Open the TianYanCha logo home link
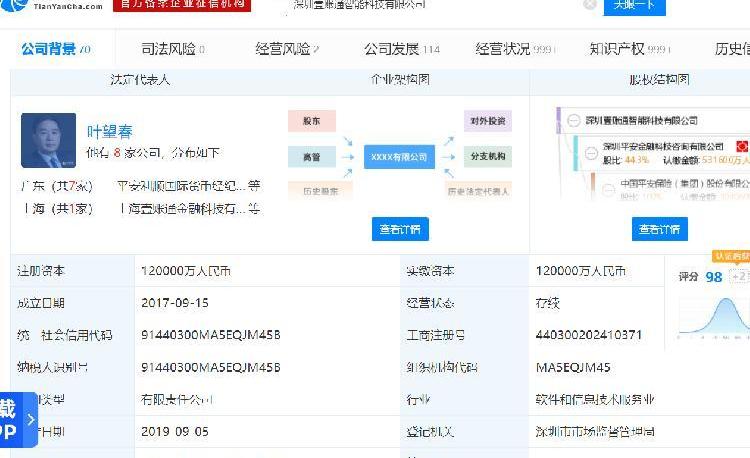This screenshot has width=750, height=458. [52, 5]
